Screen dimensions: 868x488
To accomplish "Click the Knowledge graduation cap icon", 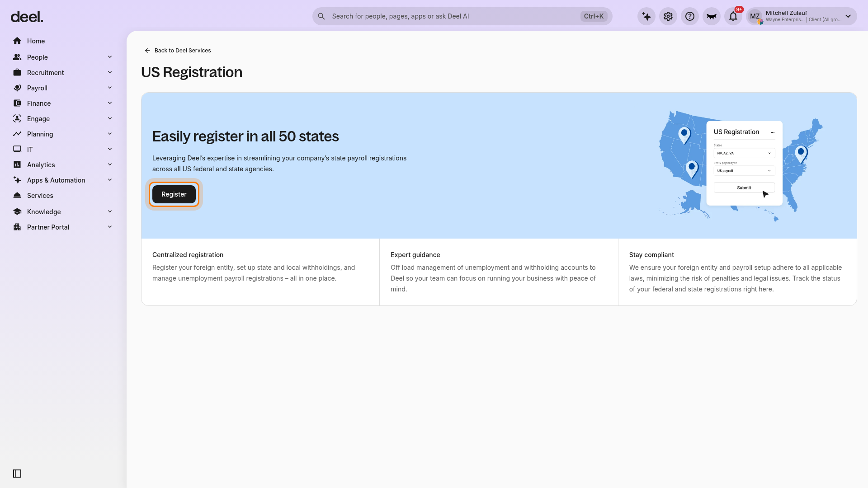I will (x=17, y=212).
